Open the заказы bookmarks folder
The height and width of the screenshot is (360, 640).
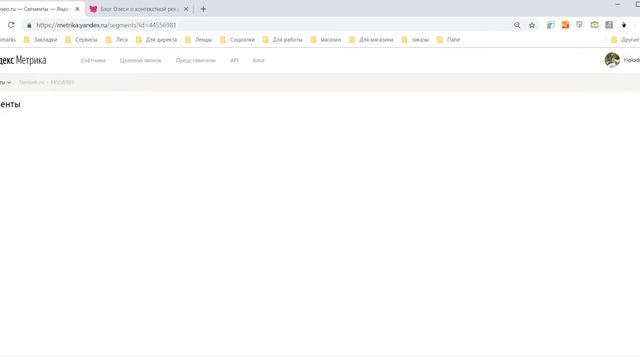coord(415,40)
